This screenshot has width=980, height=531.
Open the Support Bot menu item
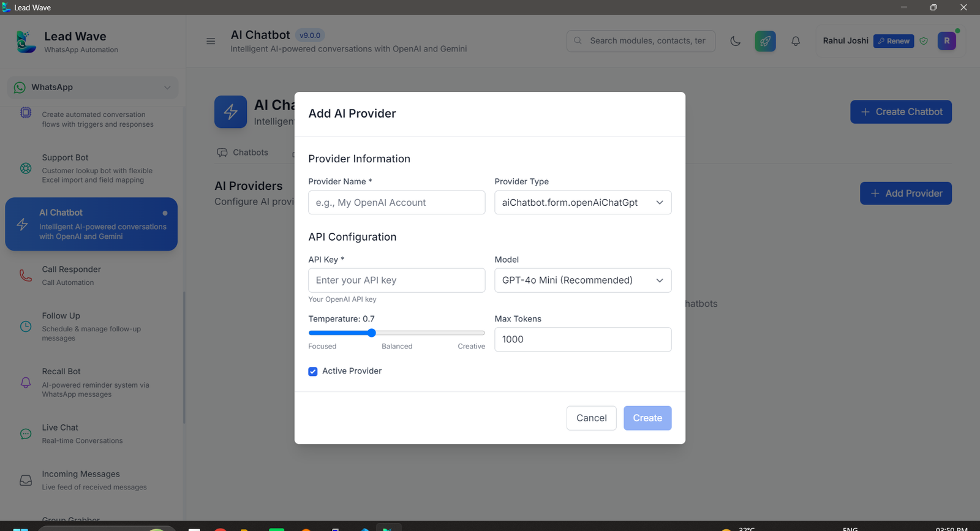pos(92,168)
